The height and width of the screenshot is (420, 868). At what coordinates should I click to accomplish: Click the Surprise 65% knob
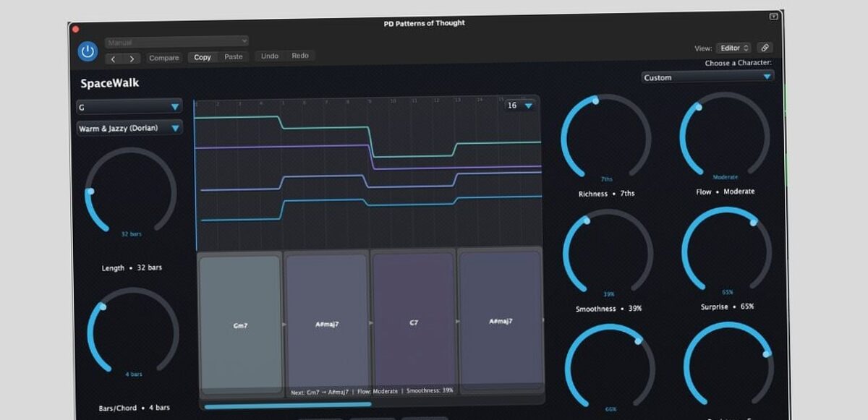click(726, 252)
